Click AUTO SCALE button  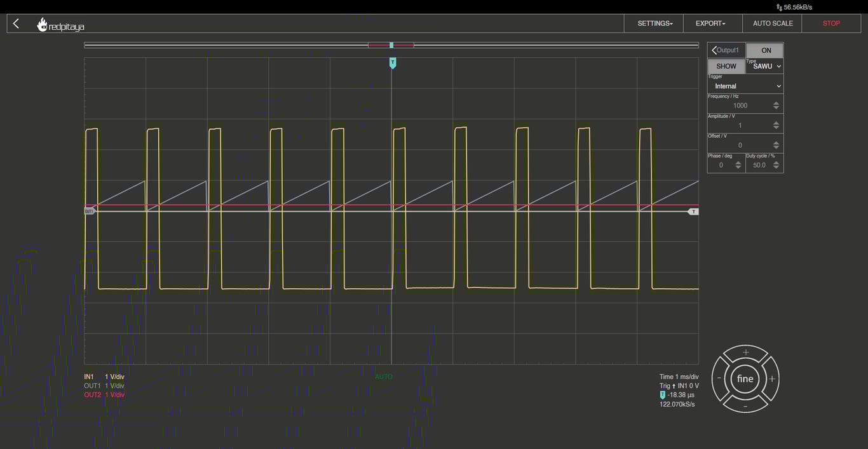point(772,23)
